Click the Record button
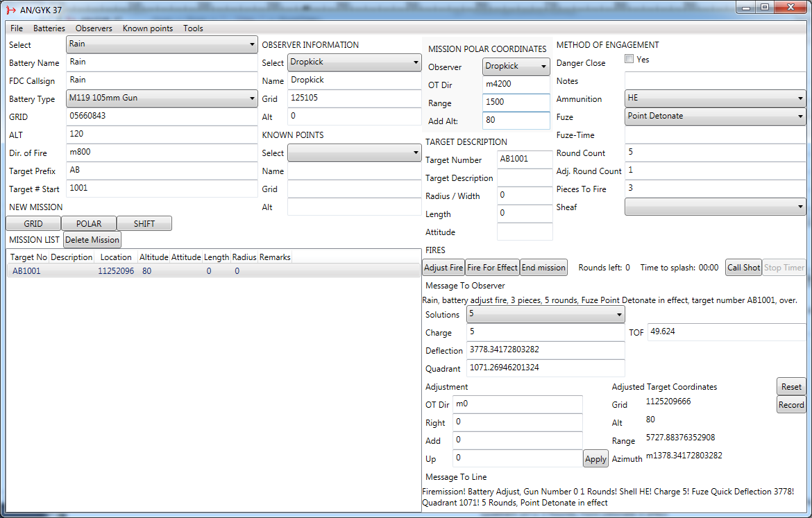 (x=791, y=405)
